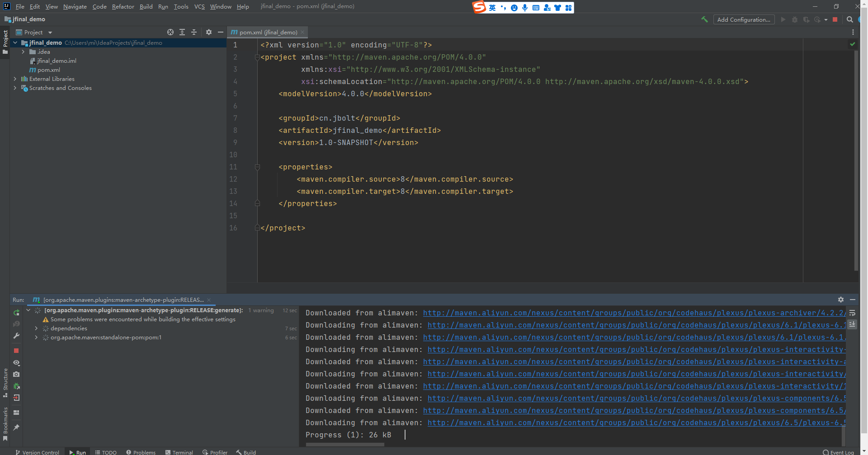Open the plexus-archiver/4.2.2 download link

click(x=634, y=313)
